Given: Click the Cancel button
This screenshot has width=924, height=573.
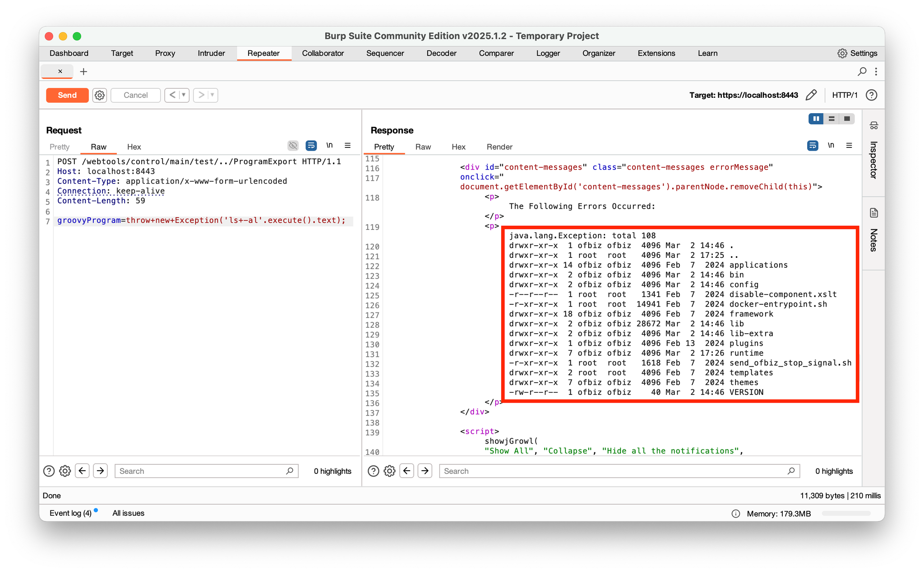Looking at the screenshot, I should point(135,95).
